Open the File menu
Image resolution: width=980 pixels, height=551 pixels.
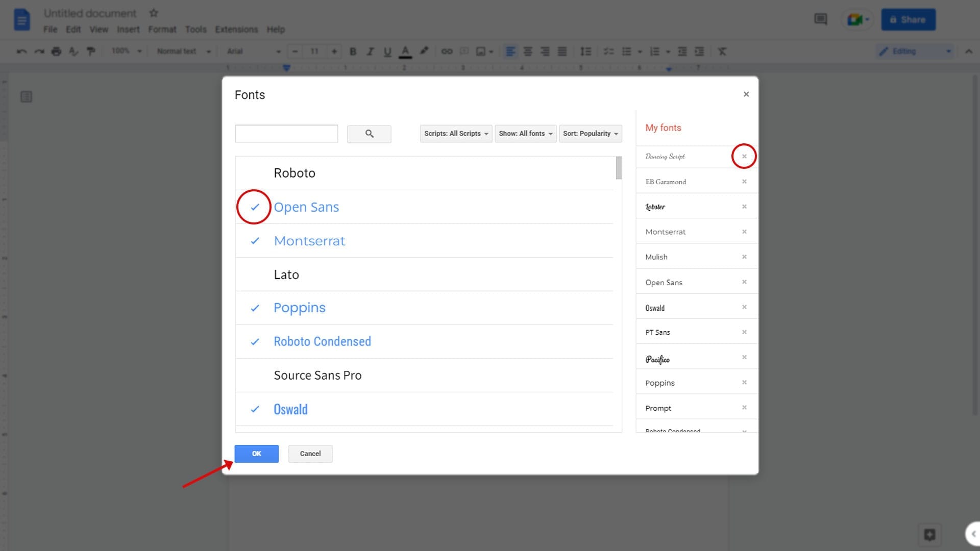point(50,30)
